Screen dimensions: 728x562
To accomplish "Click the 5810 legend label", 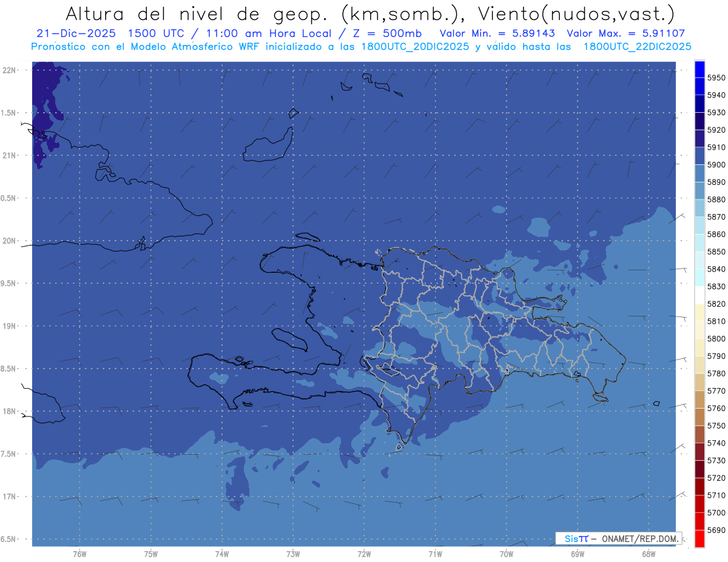I will point(716,321).
